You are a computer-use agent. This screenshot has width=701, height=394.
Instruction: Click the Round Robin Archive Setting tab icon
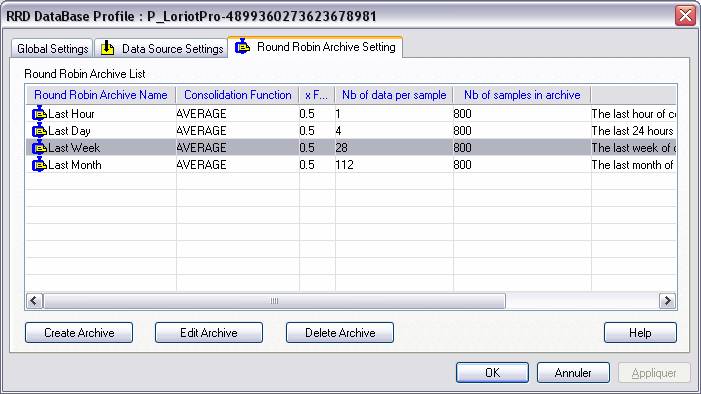click(x=242, y=46)
